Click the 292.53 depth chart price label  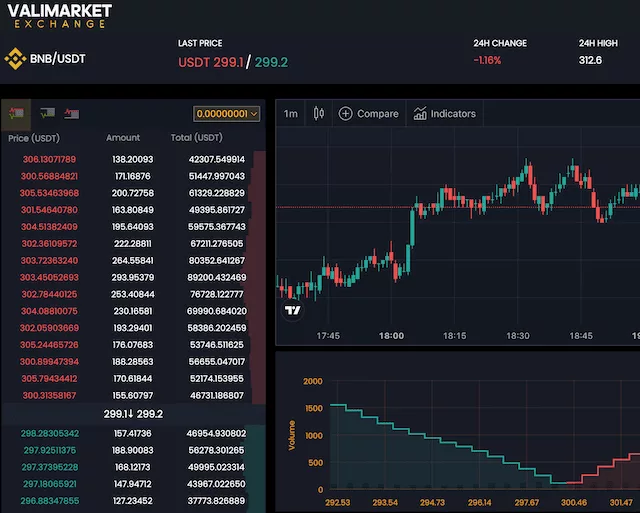click(x=338, y=503)
